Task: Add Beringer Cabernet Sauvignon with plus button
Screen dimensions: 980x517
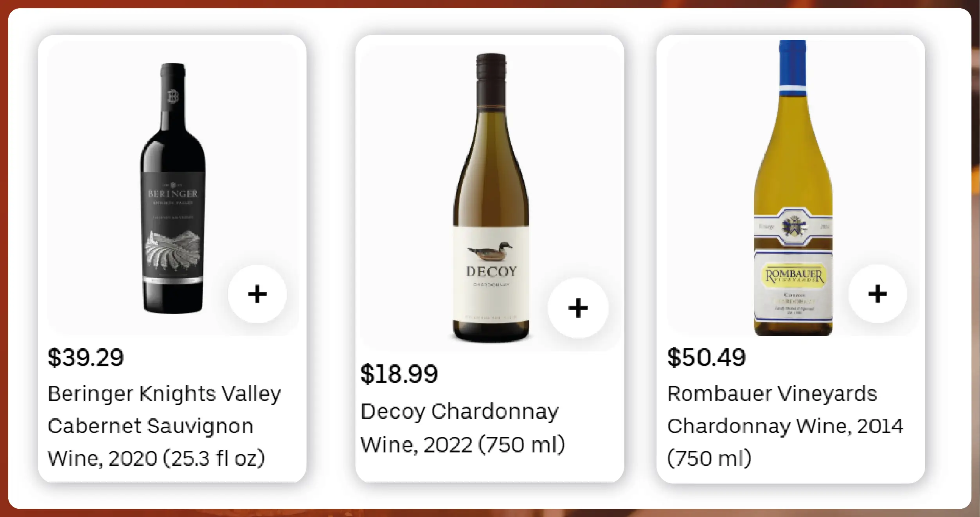Action: pos(257,294)
